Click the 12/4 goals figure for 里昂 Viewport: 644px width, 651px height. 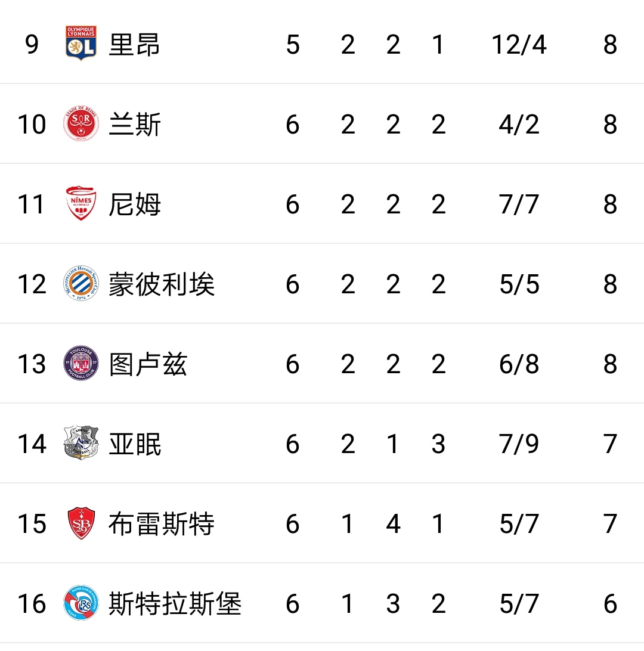coord(519,45)
